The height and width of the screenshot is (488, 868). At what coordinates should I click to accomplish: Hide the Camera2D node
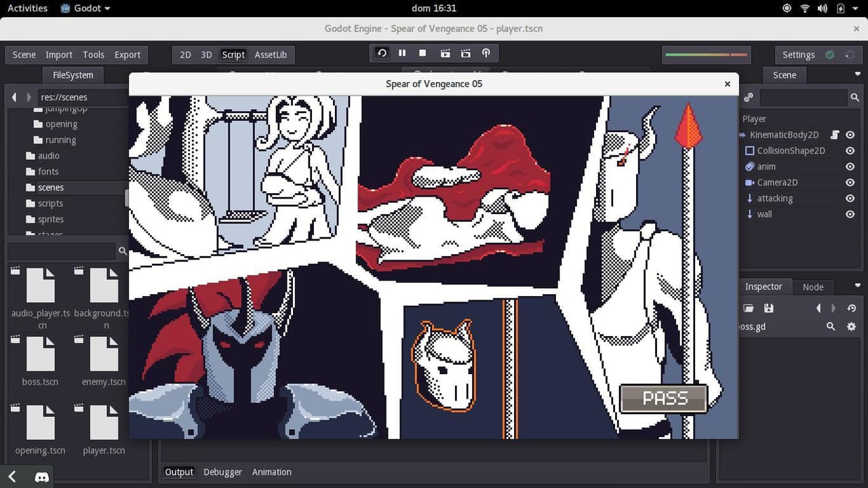click(x=850, y=182)
